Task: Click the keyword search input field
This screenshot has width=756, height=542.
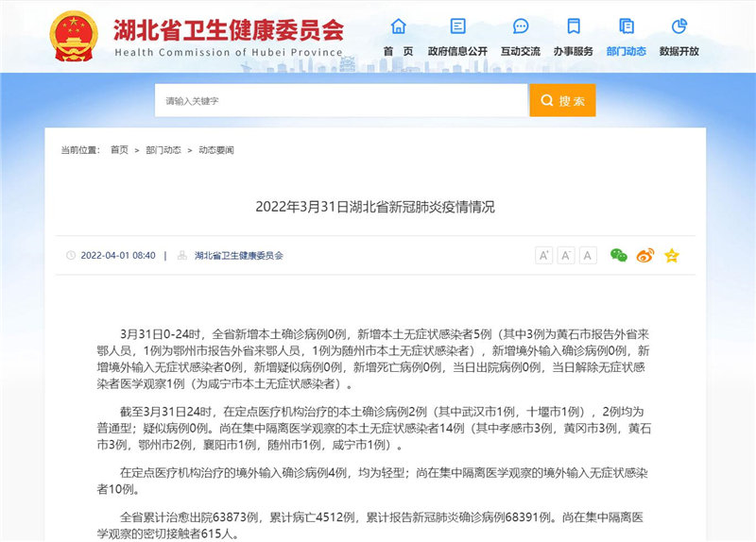Action: (x=340, y=100)
